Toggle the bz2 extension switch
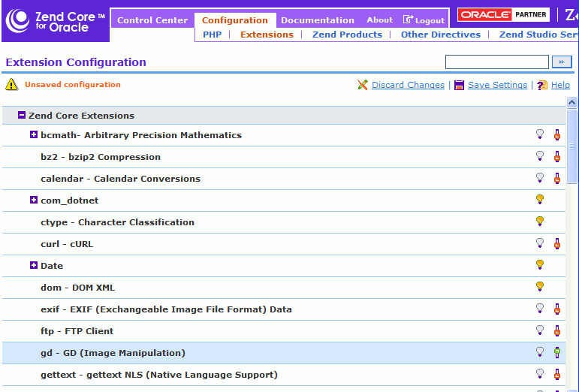Image resolution: width=579 pixels, height=392 pixels. 557,156
